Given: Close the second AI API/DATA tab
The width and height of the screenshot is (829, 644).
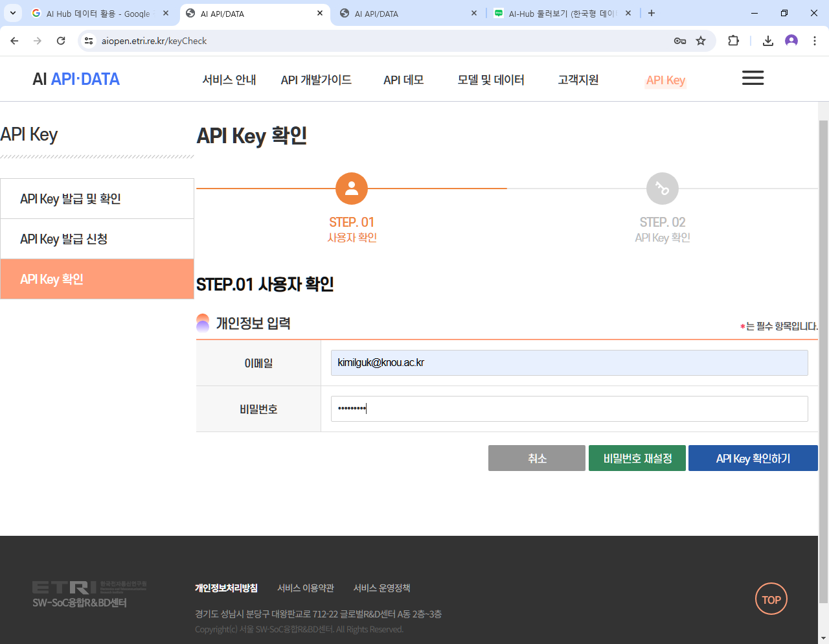Looking at the screenshot, I should pos(474,13).
